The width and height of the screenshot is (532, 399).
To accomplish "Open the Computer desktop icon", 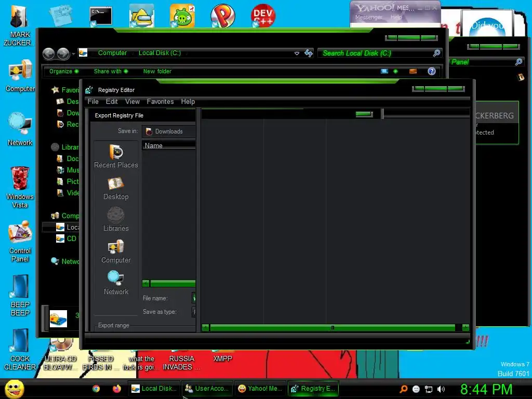I will click(20, 76).
